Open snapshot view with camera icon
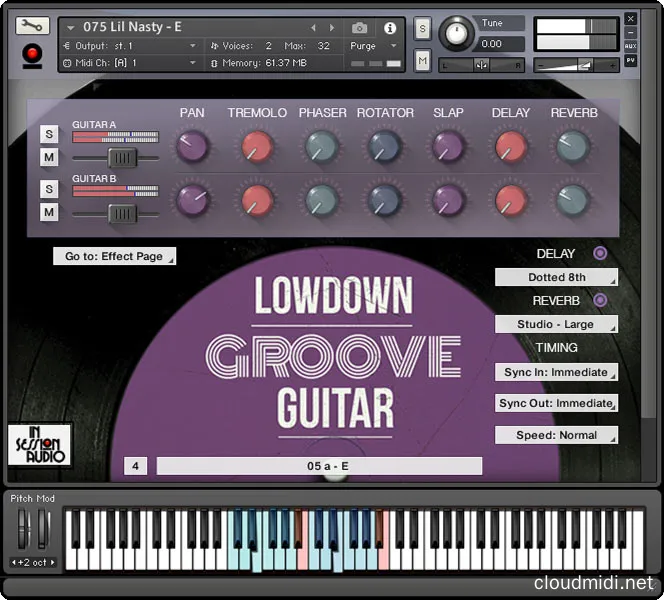The width and height of the screenshot is (664, 600). coord(359,28)
